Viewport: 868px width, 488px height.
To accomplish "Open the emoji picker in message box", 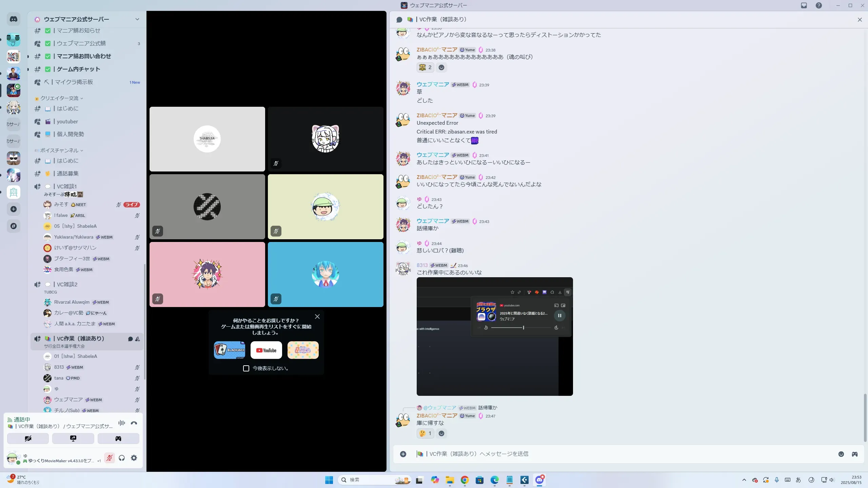I will tap(841, 454).
